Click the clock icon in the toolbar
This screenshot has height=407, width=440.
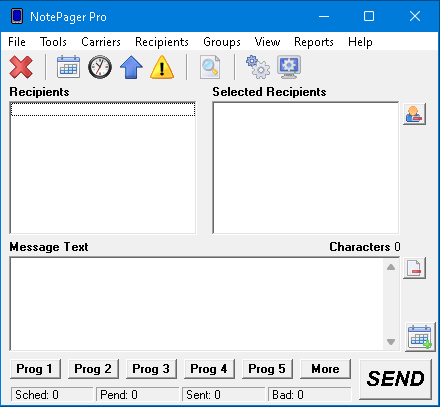pyautogui.click(x=100, y=67)
